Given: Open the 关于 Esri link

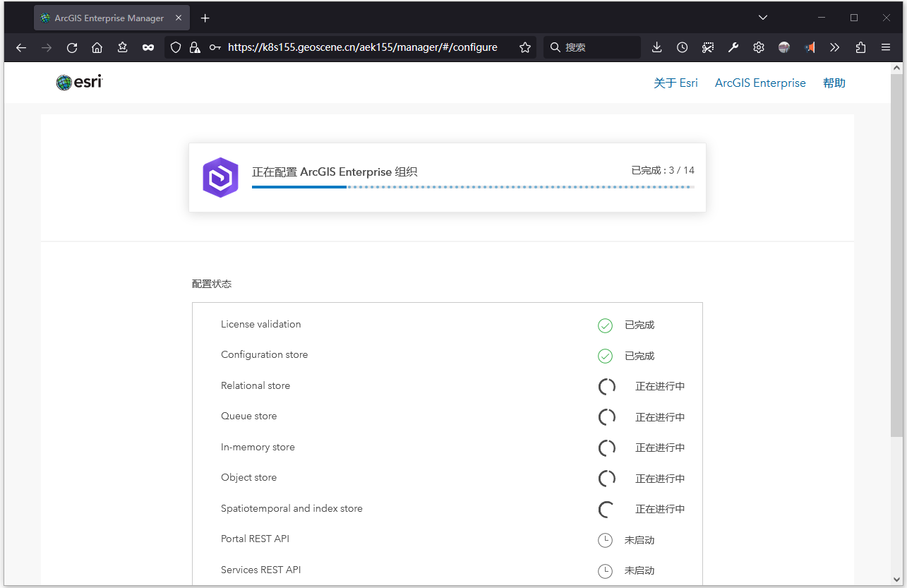Looking at the screenshot, I should 675,83.
